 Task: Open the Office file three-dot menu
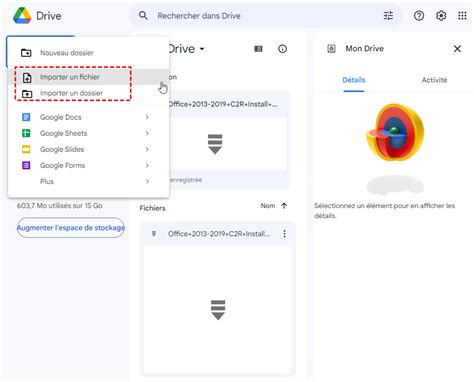(284, 234)
